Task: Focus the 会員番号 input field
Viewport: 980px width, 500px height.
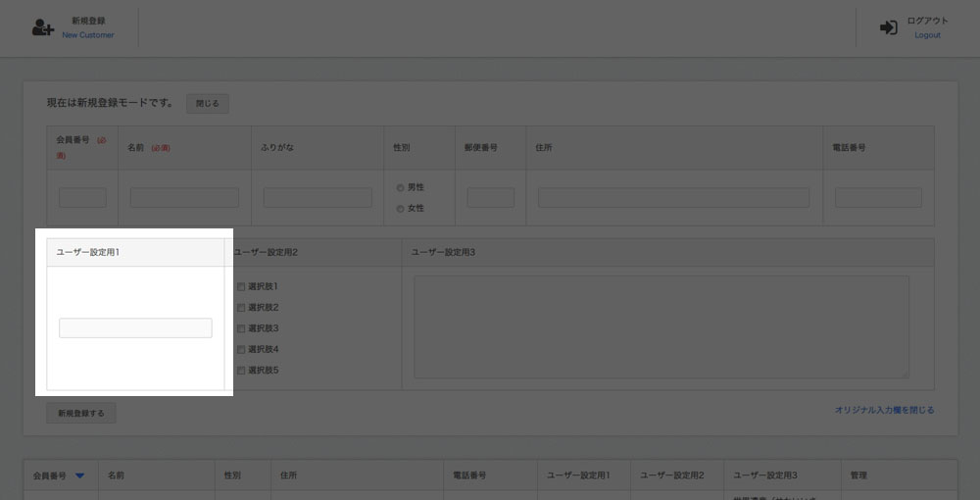Action: (82, 197)
